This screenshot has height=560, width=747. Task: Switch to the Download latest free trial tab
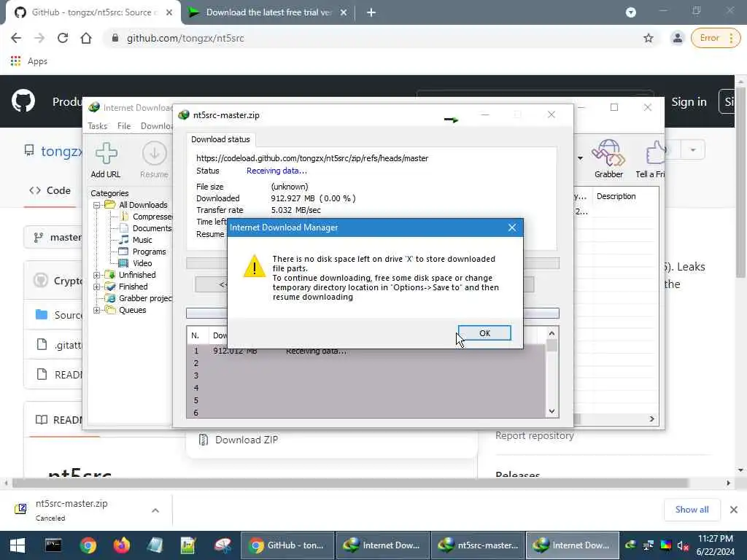point(267,12)
